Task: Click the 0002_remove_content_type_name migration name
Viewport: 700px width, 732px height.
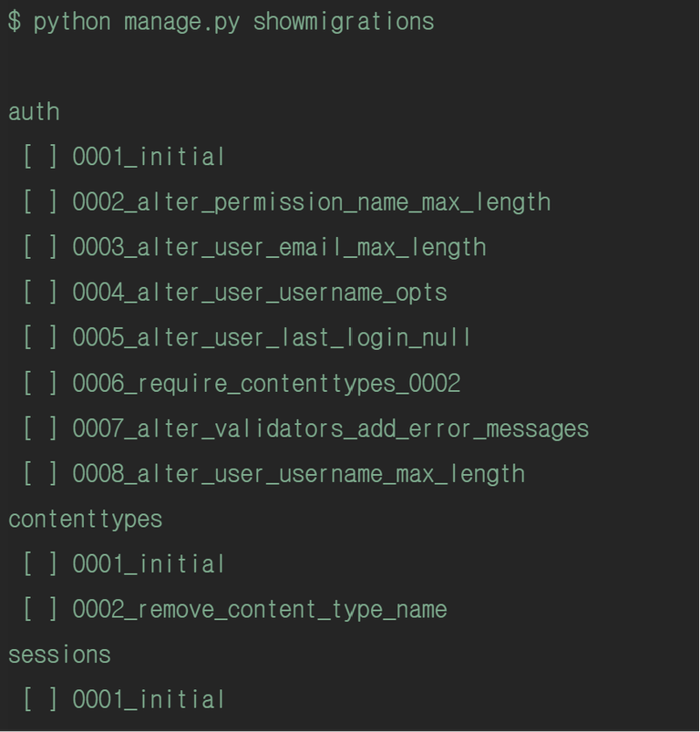Action: coord(260,610)
